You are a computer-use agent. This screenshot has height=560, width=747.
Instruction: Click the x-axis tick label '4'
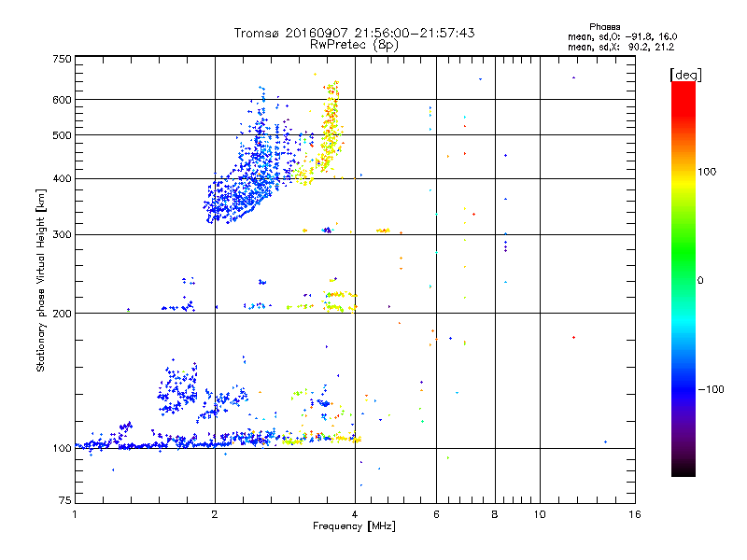coord(355,514)
